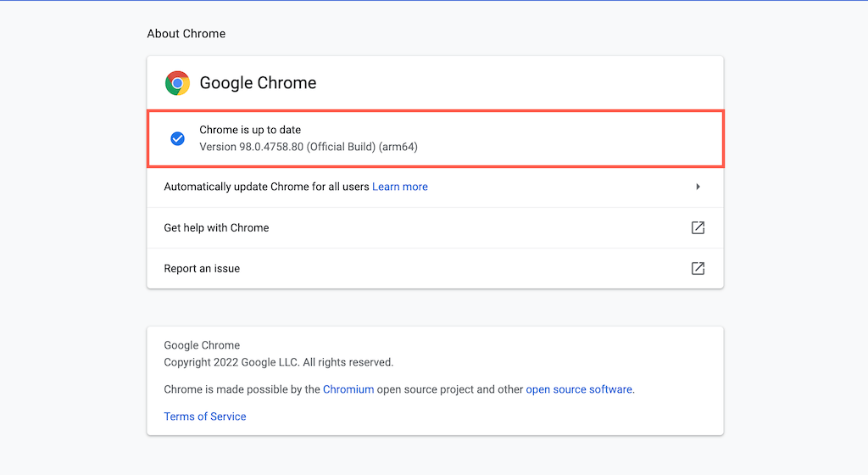Viewport: 868px width, 475px height.
Task: Click the Version 98.0.4758.80 text
Action: (x=251, y=147)
